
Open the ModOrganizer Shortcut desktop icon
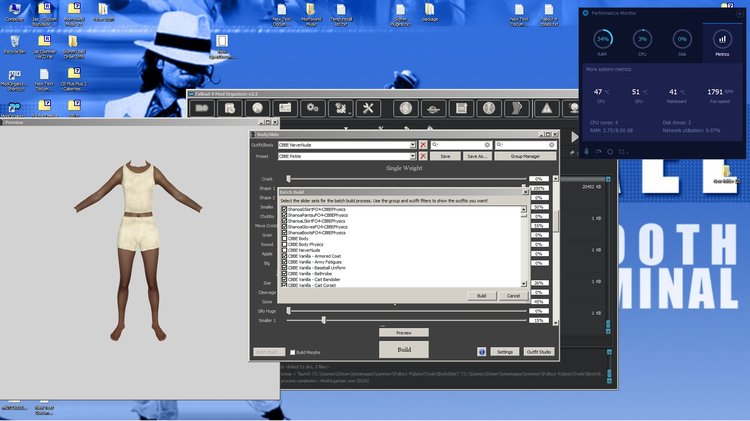[14, 80]
